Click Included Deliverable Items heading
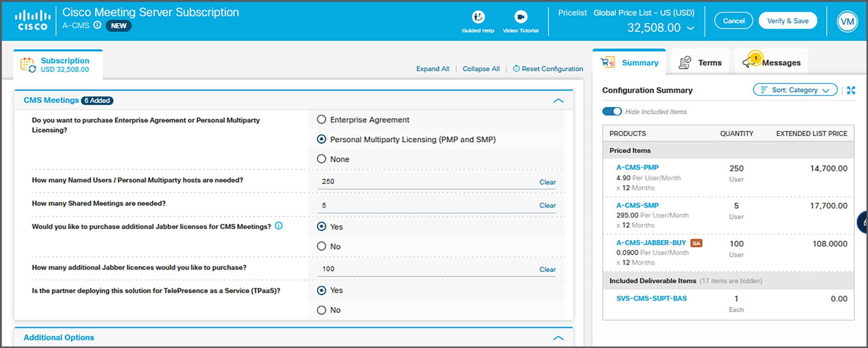 click(x=653, y=281)
